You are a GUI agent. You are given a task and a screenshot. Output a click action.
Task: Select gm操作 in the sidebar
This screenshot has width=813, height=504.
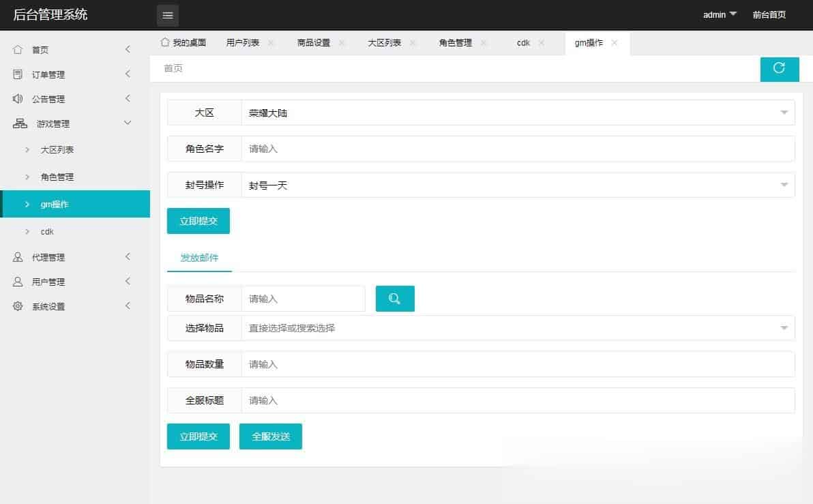coord(75,204)
